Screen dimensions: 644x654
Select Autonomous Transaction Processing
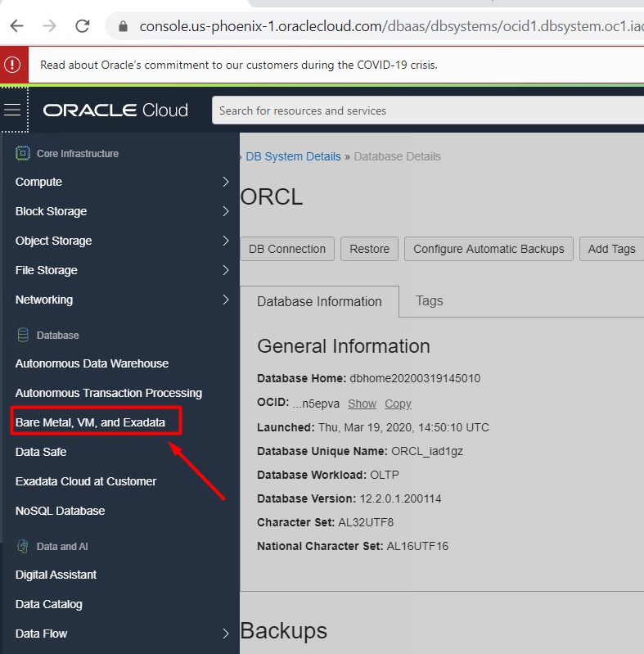click(x=109, y=393)
